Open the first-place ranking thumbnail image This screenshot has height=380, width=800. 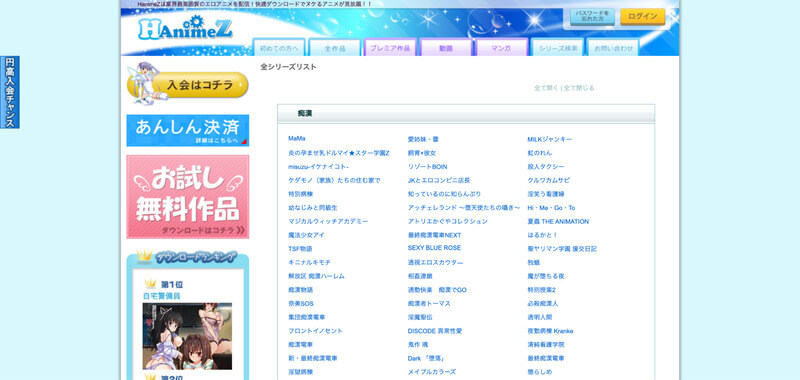point(187,336)
